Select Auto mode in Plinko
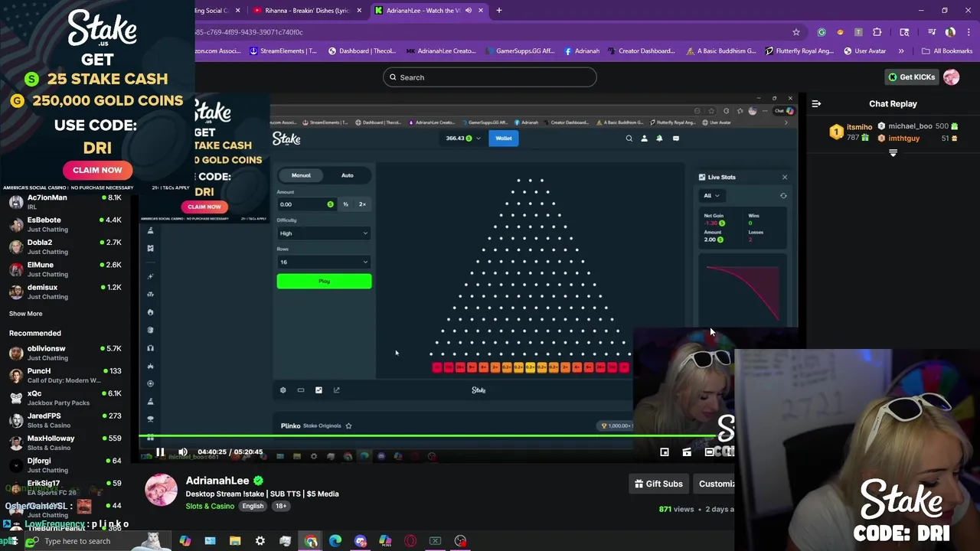The width and height of the screenshot is (980, 551). tap(348, 175)
